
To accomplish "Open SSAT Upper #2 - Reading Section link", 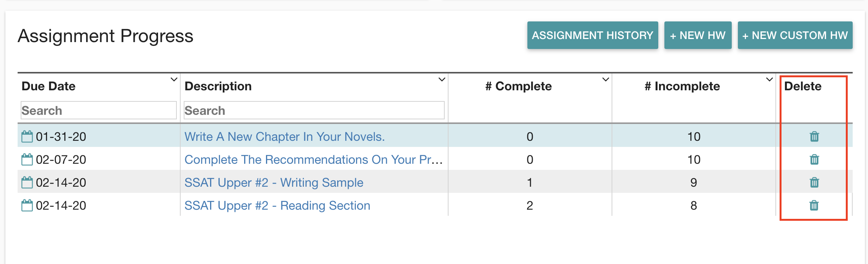I will pyautogui.click(x=277, y=205).
